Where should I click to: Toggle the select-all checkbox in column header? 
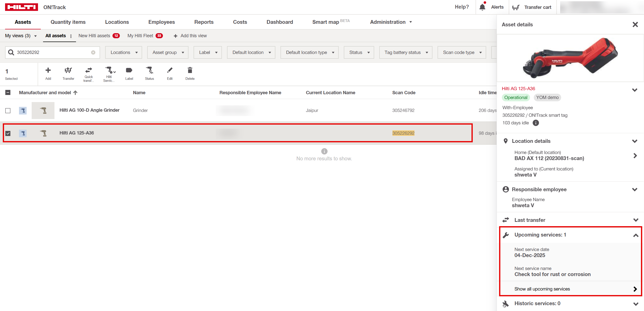(8, 92)
